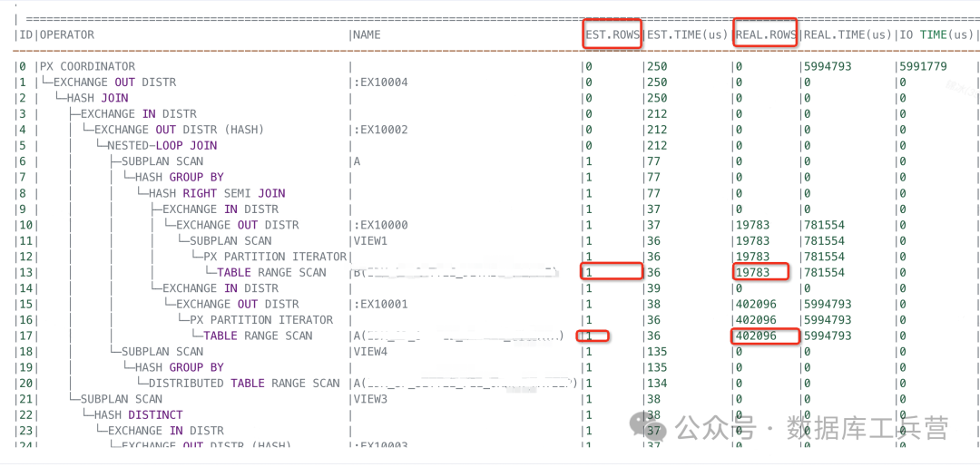Select HASH GROUP BY operator in row 7
Screen dimensions: 980x467
click(180, 178)
